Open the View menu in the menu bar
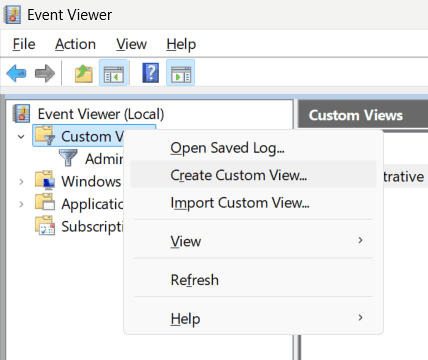Screen dimensions: 428x360 pyautogui.click(x=131, y=44)
